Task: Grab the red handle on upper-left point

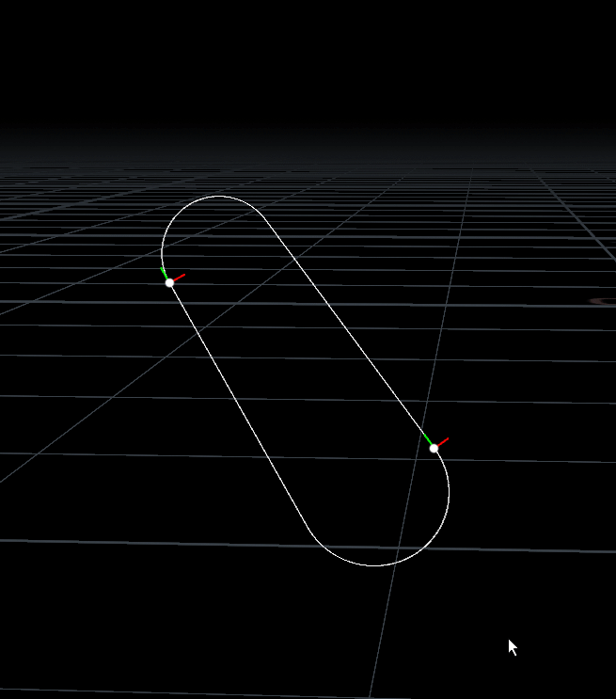Action: tap(180, 277)
